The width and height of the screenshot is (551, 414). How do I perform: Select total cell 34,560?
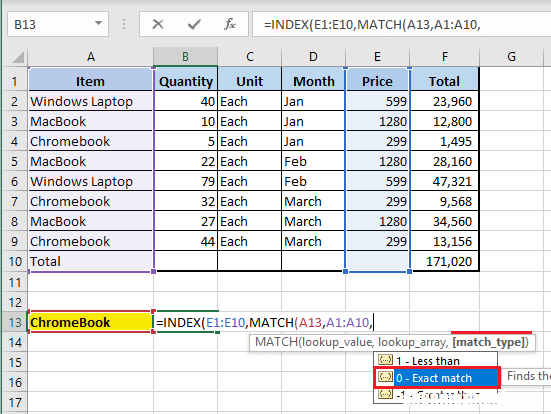444,221
